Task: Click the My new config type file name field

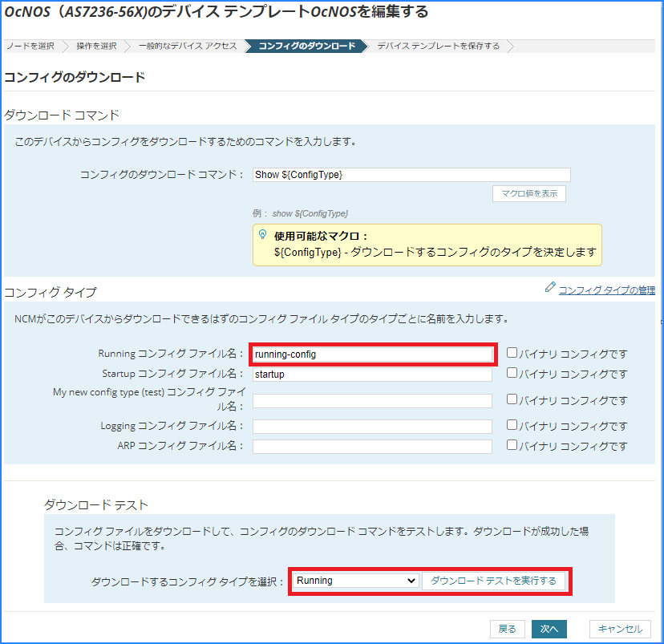Action: tap(372, 401)
